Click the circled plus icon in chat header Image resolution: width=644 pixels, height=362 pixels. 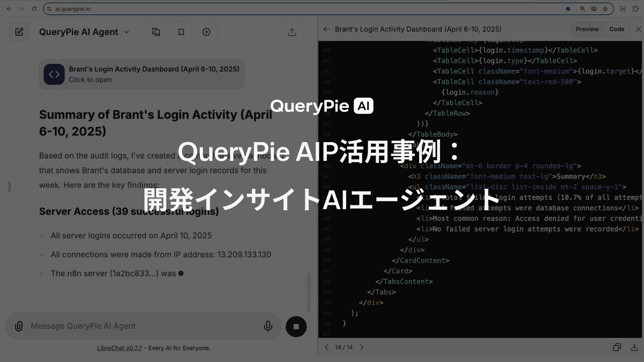point(206,32)
